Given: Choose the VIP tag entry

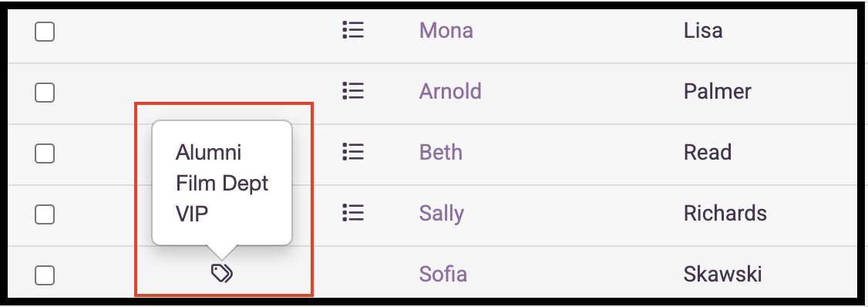Looking at the screenshot, I should coord(191,214).
